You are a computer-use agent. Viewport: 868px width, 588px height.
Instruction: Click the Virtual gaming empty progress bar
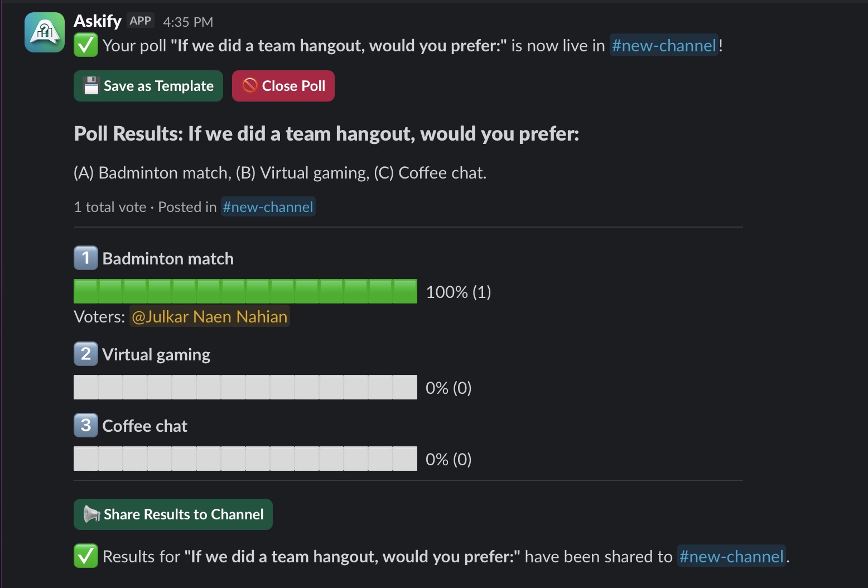tap(245, 387)
